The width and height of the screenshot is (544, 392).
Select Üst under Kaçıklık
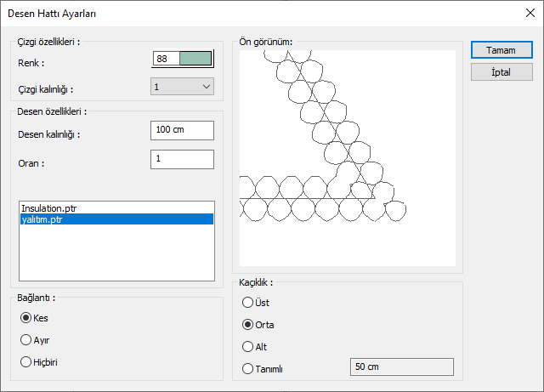point(248,302)
